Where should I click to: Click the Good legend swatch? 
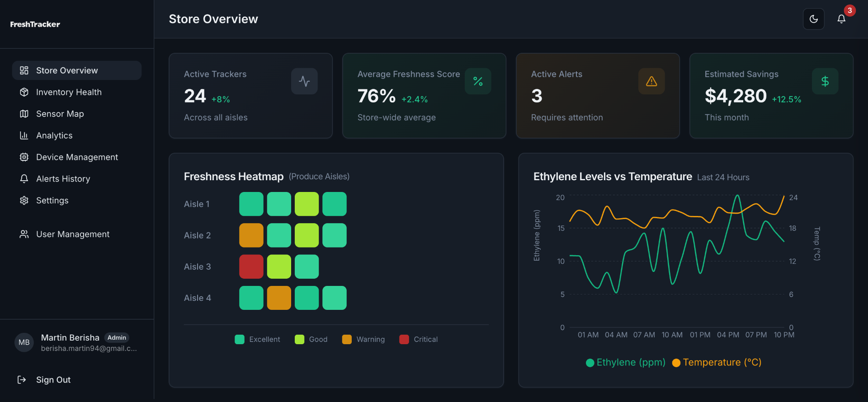tap(299, 339)
